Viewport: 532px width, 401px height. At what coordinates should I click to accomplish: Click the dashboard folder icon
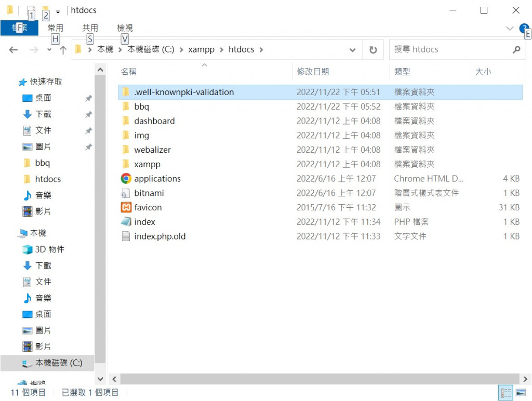point(126,121)
